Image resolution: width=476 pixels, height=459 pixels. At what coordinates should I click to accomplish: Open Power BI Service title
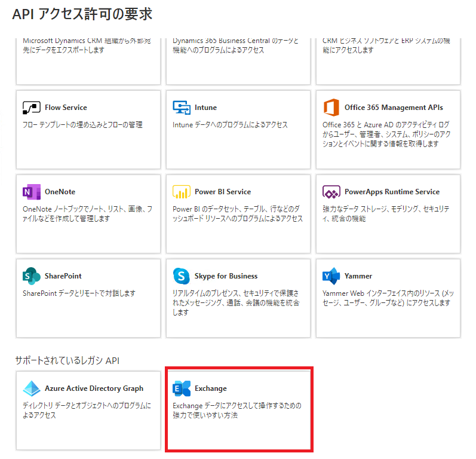point(223,192)
